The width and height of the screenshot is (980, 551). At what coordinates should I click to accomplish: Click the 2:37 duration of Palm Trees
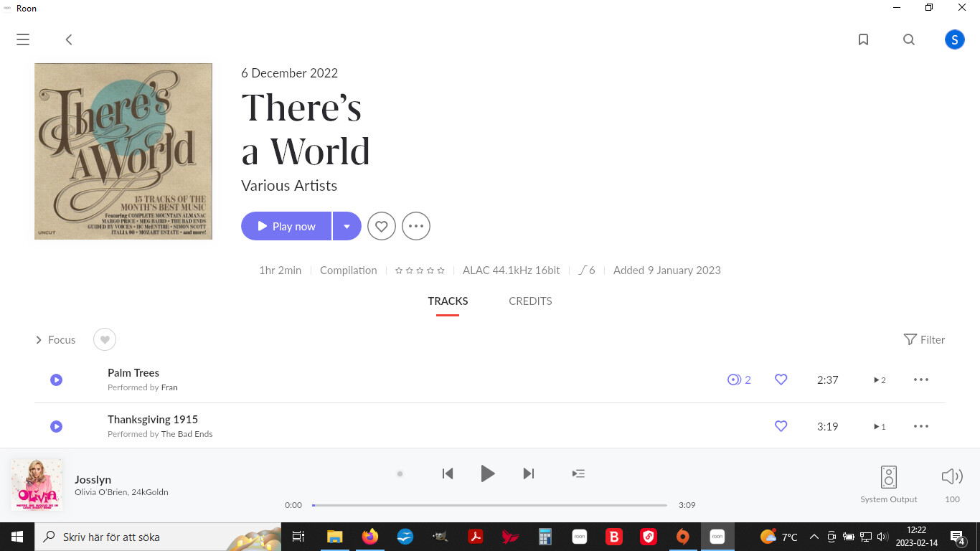[x=828, y=380]
